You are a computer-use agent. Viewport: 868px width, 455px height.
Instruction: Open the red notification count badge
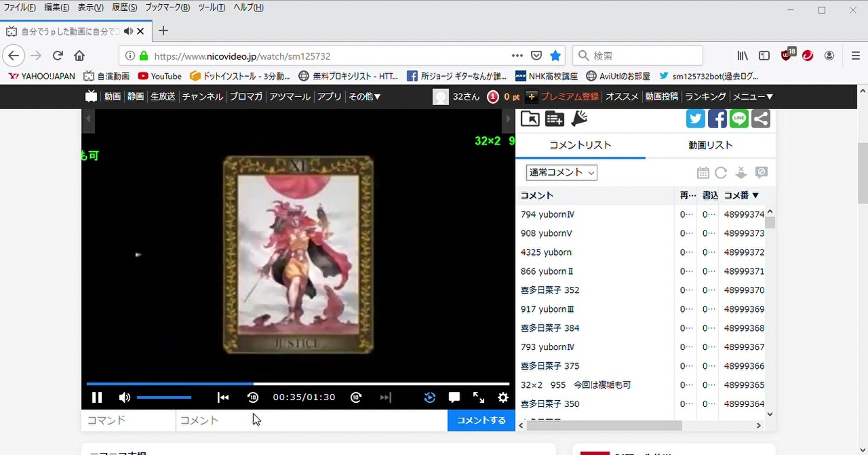[x=493, y=97]
